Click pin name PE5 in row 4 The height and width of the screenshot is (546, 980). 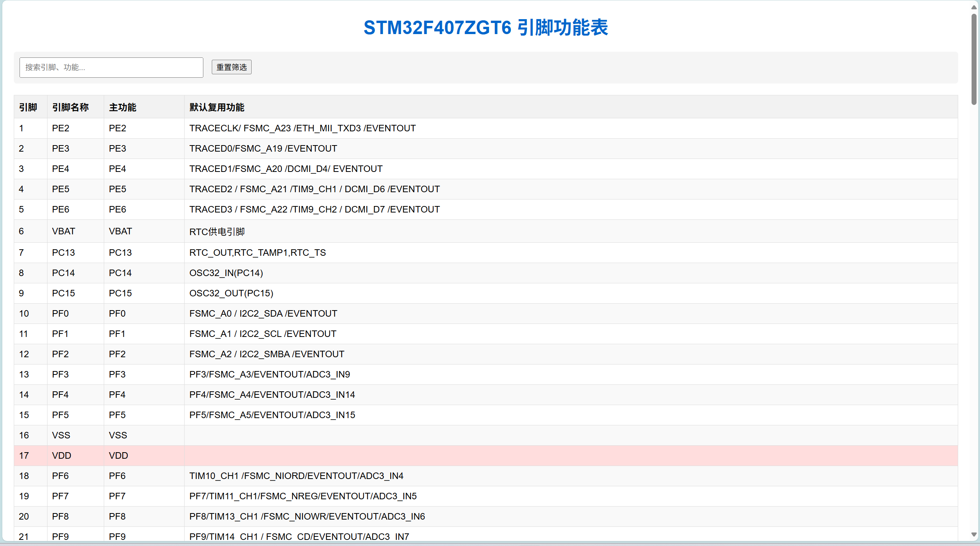75,189
